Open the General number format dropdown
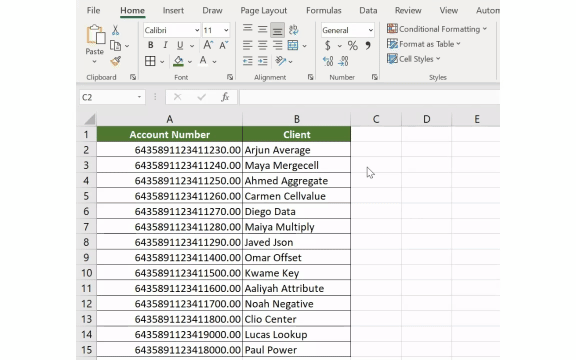Viewport: 576px width, 360px height. tap(370, 30)
